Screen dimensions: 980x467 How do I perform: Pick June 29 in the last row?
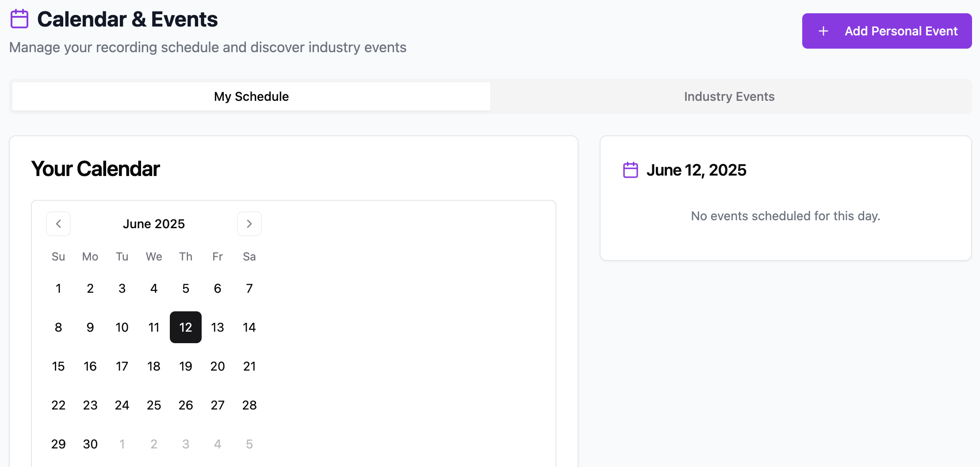58,444
